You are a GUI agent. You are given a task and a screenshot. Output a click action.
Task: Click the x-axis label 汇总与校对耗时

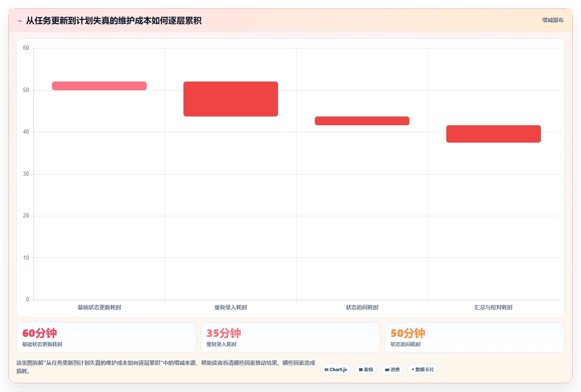point(493,307)
